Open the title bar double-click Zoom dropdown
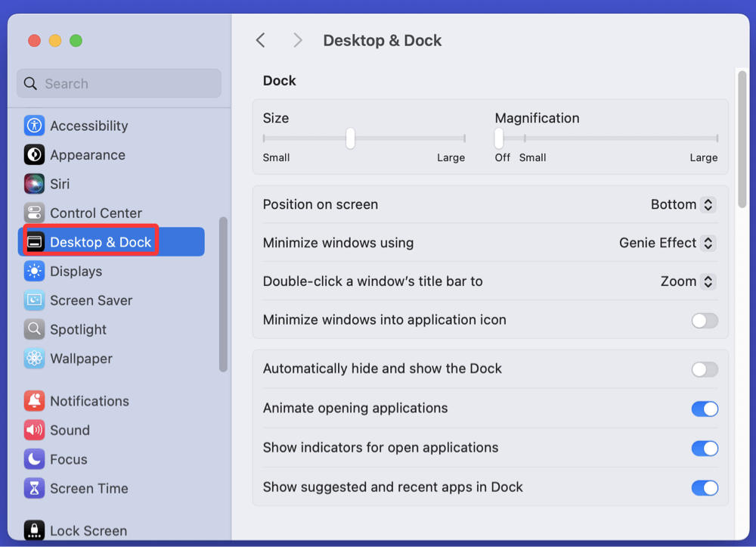Viewport: 756px width, 547px height. click(687, 281)
